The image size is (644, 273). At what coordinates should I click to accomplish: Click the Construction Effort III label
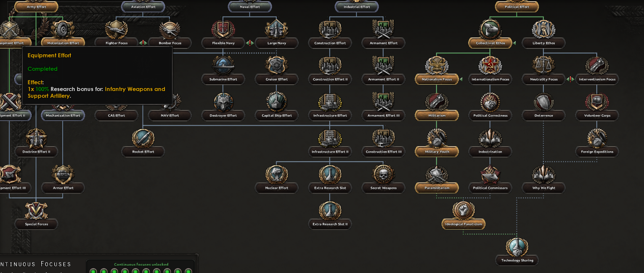pyautogui.click(x=383, y=152)
